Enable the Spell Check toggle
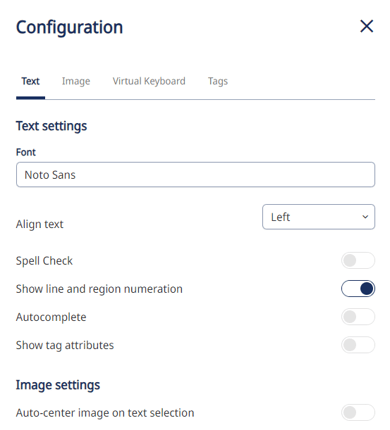Screen dimensions: 390x430 [x=358, y=260]
